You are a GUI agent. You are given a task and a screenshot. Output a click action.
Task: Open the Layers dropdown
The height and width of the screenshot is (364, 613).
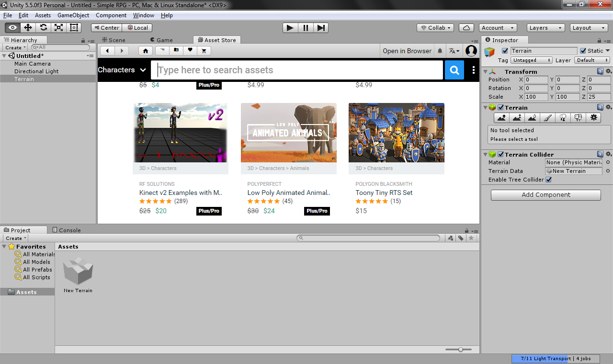click(x=546, y=28)
